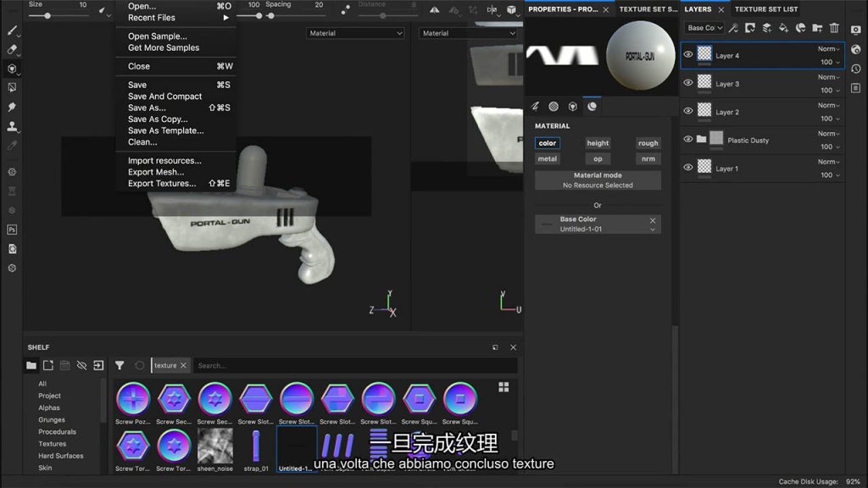The image size is (868, 488).
Task: Select the Smudge tool
Action: [12, 107]
